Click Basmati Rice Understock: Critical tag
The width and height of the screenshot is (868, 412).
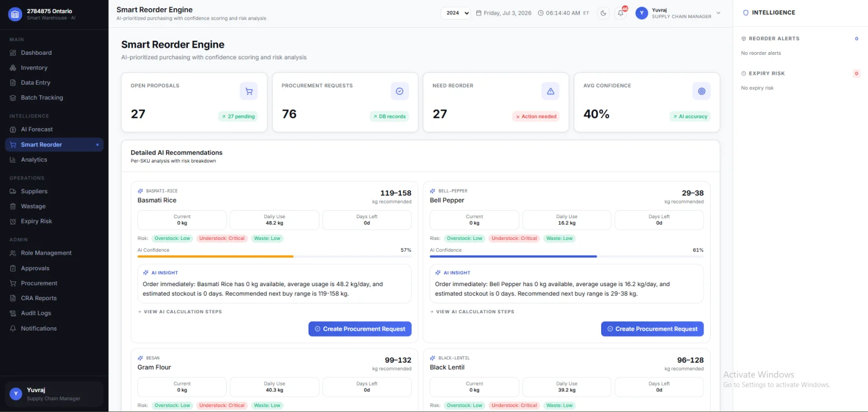[222, 238]
